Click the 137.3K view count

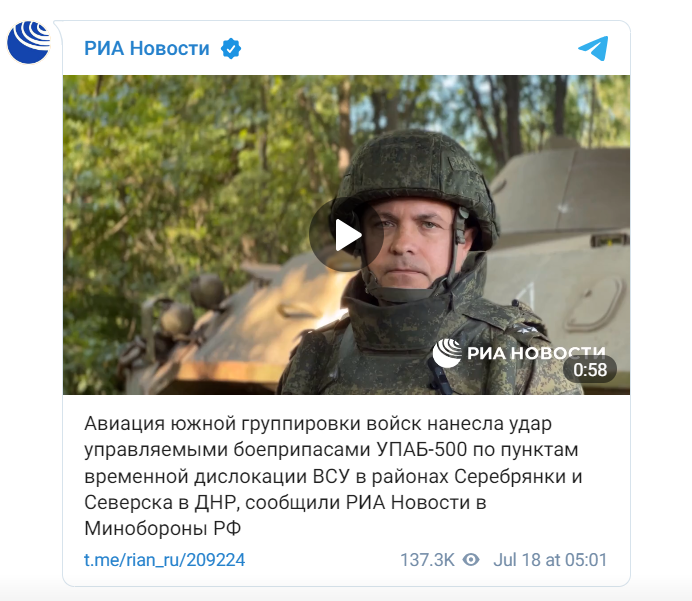427,560
